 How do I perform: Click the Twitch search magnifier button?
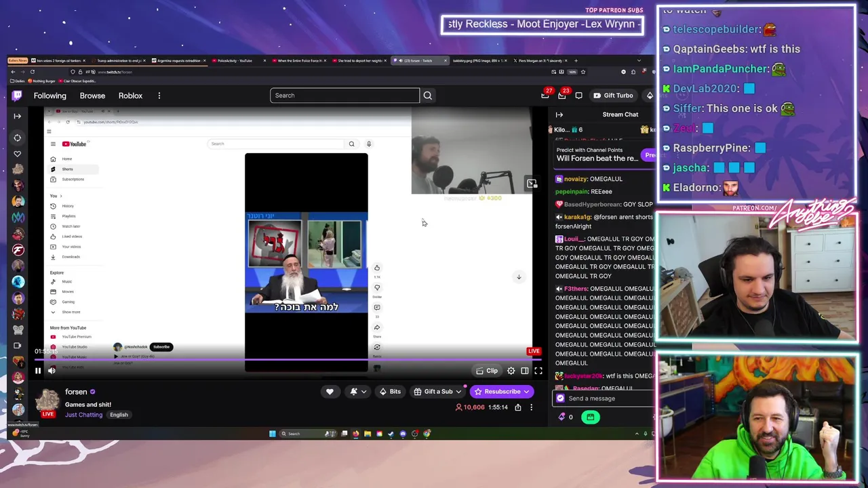(x=427, y=96)
